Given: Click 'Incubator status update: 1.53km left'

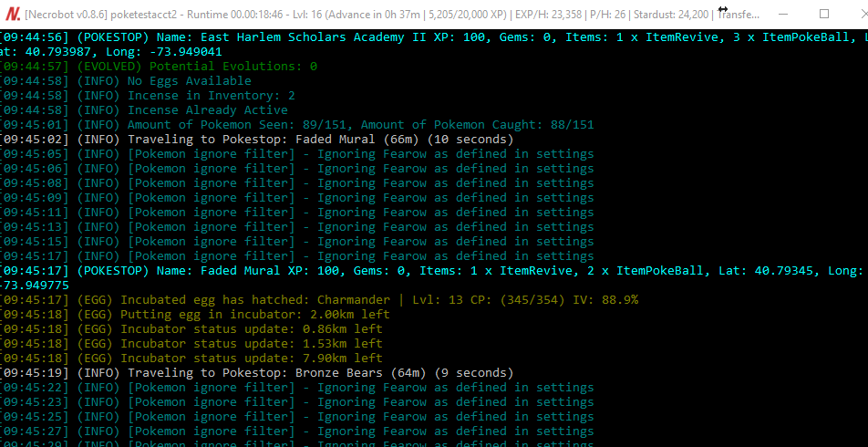Looking at the screenshot, I should coord(191,343).
